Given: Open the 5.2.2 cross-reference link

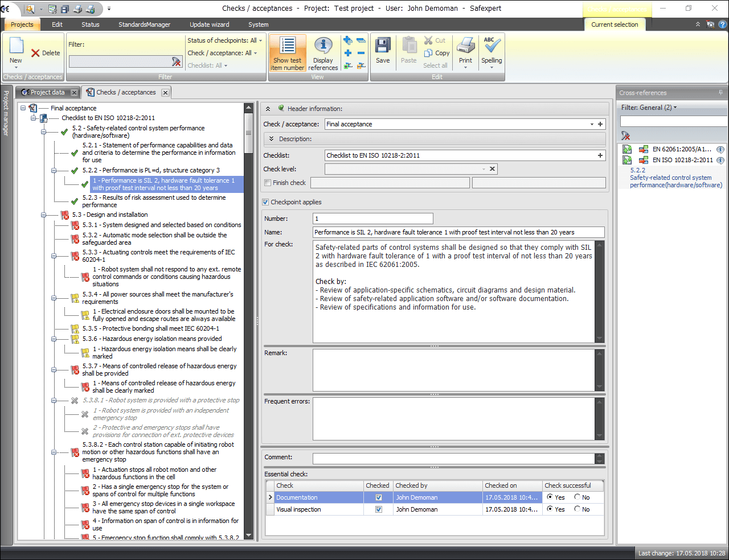Looking at the screenshot, I should coord(637,170).
